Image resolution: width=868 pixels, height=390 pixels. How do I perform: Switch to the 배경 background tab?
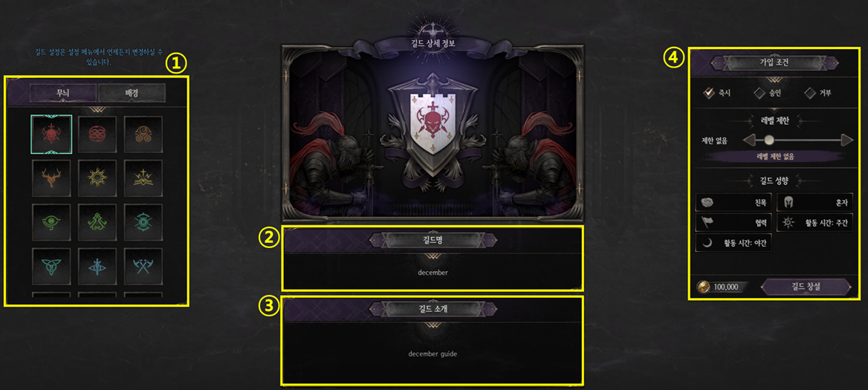[x=132, y=93]
